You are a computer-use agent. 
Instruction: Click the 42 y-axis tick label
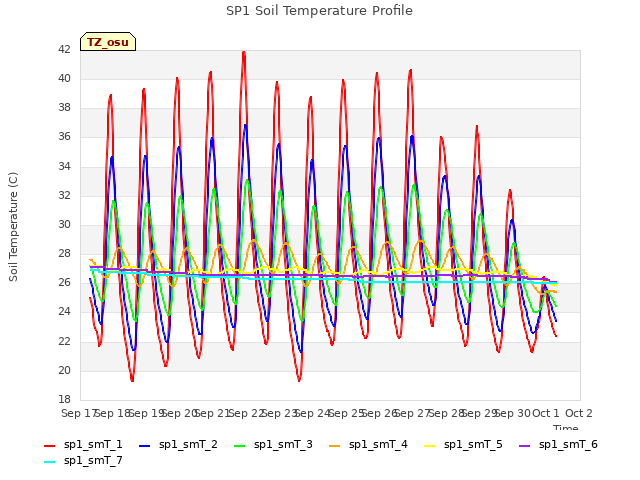[64, 49]
